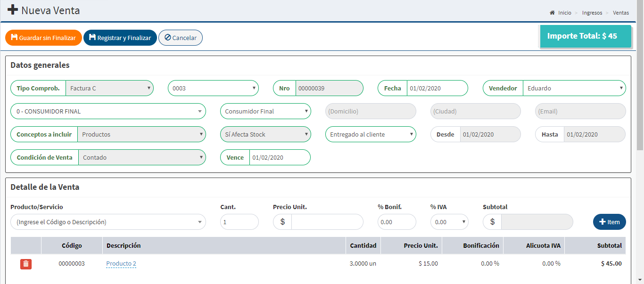Add the line with the Item button
This screenshot has width=644, height=284.
(x=610, y=222)
